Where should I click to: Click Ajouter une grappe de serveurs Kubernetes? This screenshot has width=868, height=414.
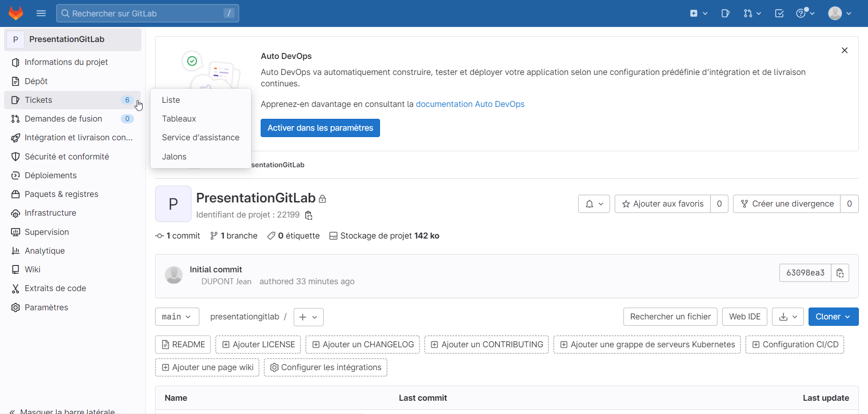pos(647,345)
